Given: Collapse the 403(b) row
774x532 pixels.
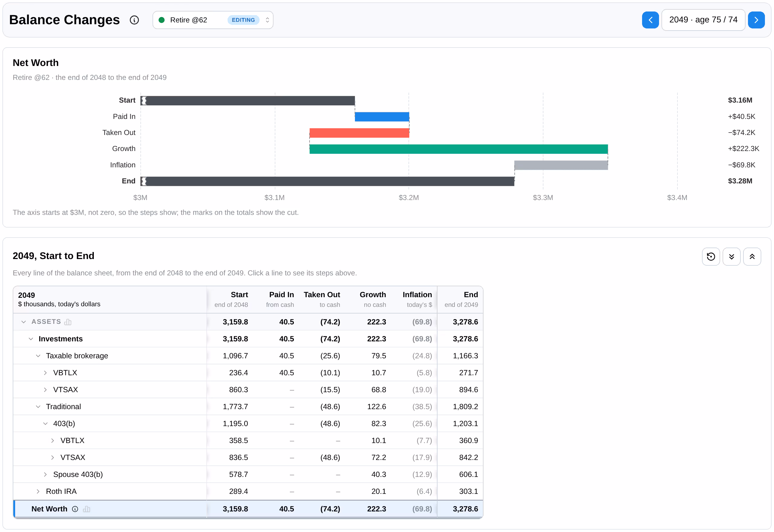Looking at the screenshot, I should (46, 423).
